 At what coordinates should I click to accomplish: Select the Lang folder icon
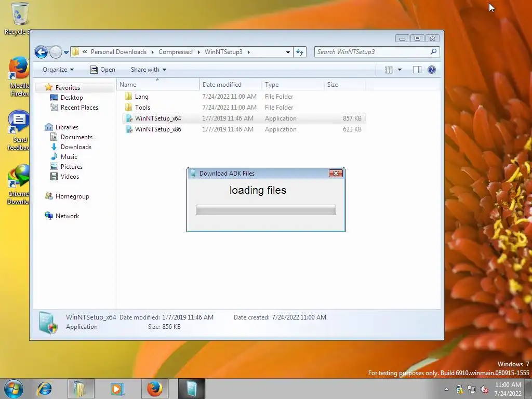coord(129,96)
